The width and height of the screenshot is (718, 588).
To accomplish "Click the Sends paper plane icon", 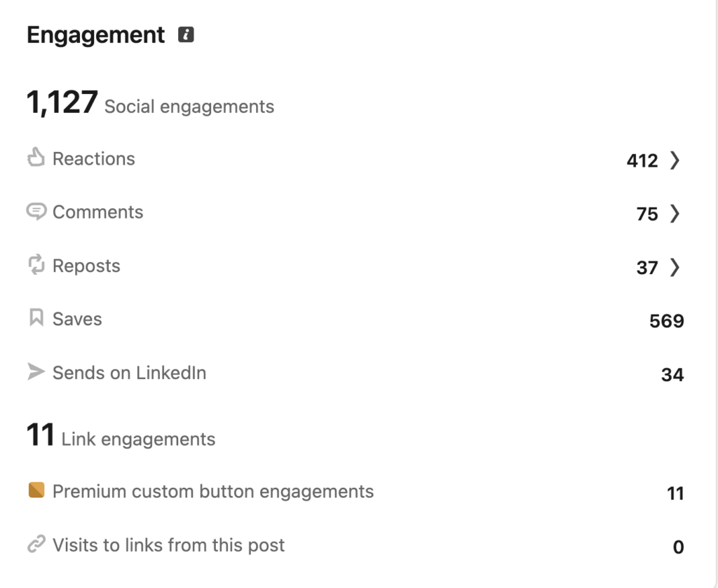I will click(36, 371).
